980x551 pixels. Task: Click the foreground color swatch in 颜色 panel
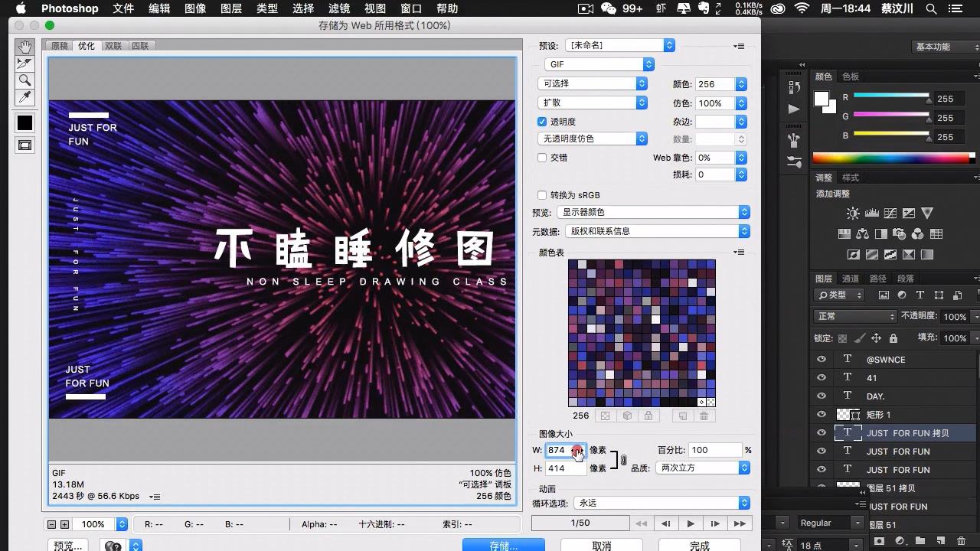pos(822,99)
